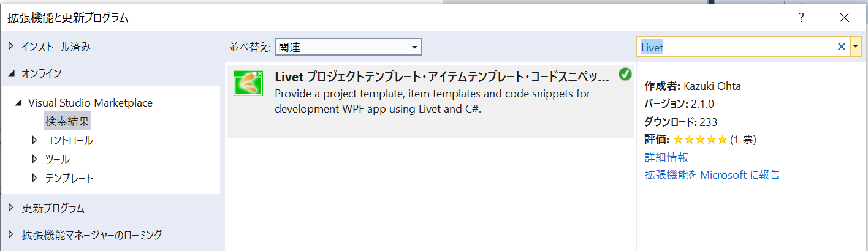The width and height of the screenshot is (868, 251).
Task: Open the dialog help question mark button
Action: click(801, 18)
